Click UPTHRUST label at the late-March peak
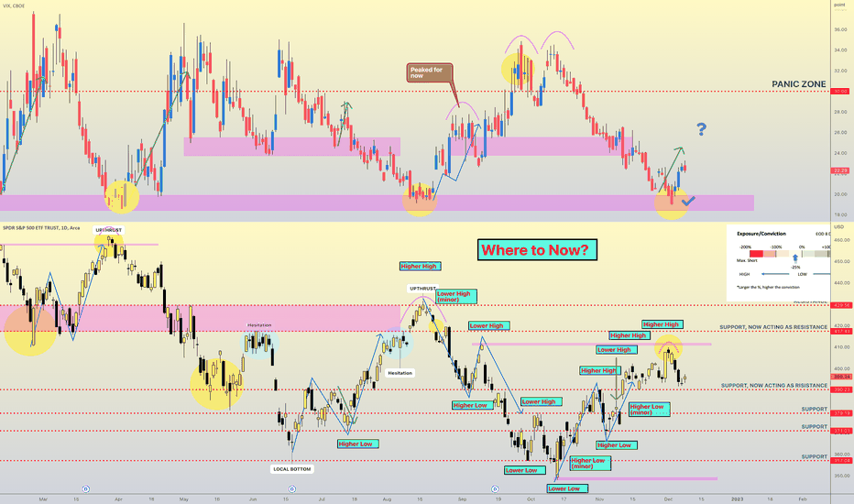This screenshot has height=504, width=854. pos(109,230)
